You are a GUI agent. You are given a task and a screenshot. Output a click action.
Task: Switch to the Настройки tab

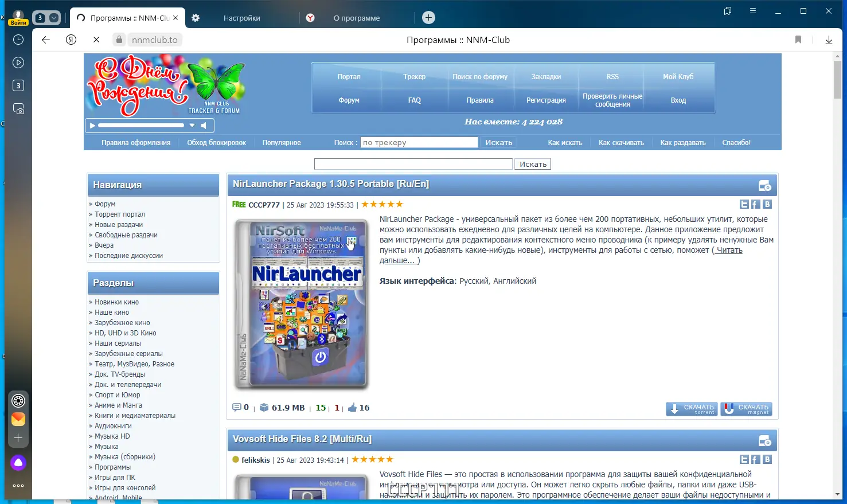241,18
